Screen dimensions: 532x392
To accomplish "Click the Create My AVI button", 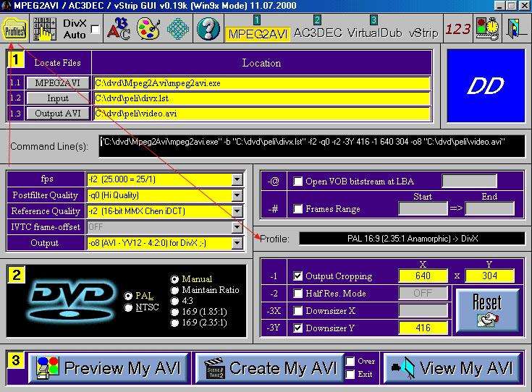I will click(x=271, y=368).
